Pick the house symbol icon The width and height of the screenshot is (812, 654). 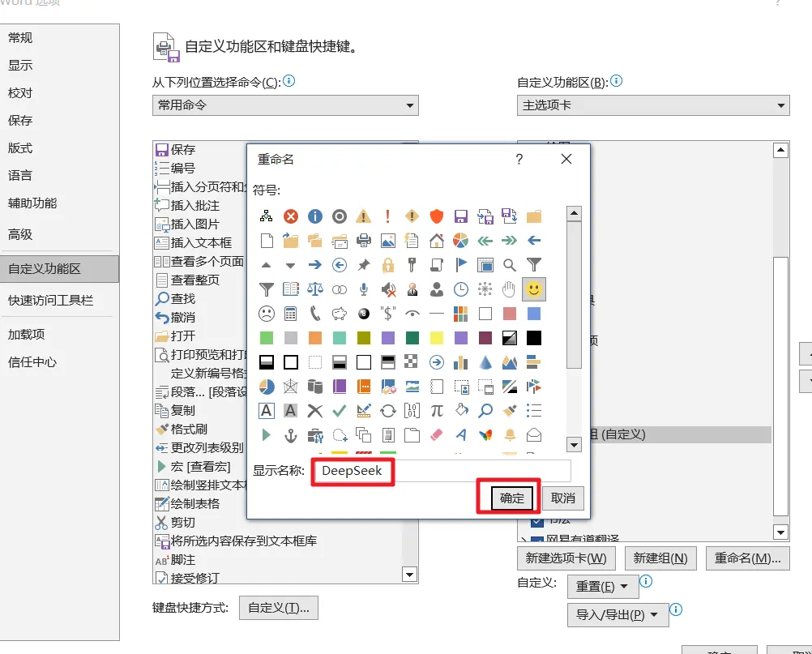436,241
